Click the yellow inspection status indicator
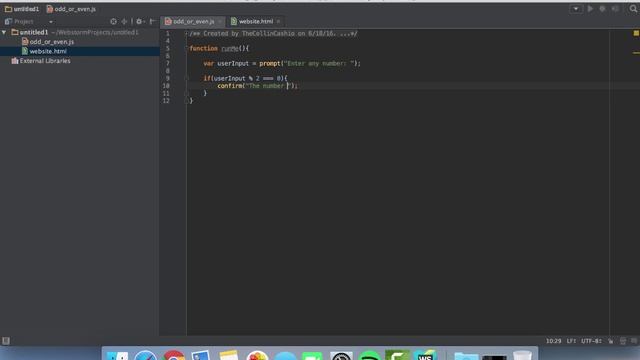Image resolution: width=640 pixels, height=360 pixels. (636, 33)
